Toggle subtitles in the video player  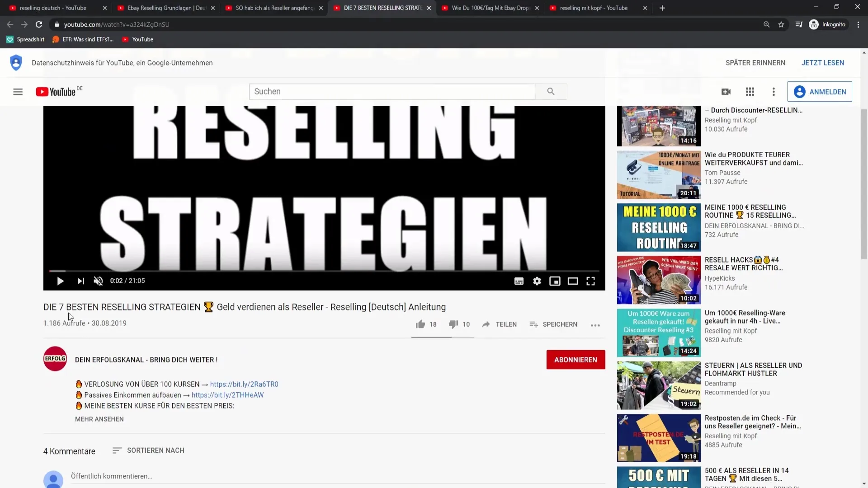click(x=519, y=281)
